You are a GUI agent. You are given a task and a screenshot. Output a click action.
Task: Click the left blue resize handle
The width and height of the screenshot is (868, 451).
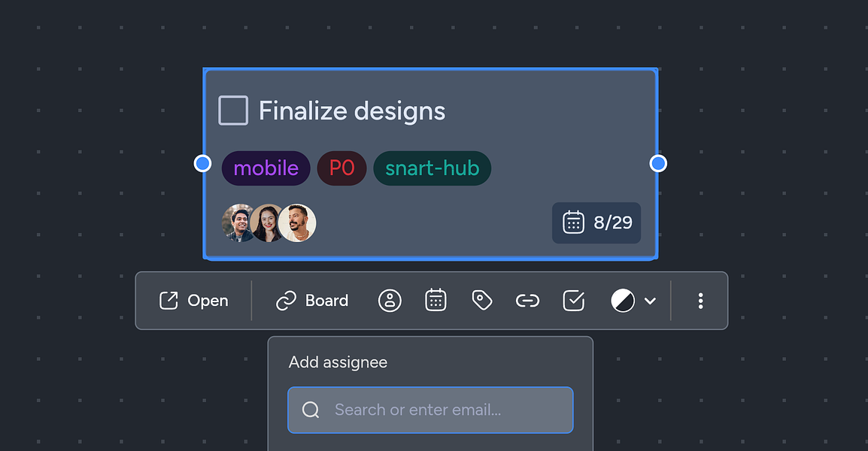[202, 163]
